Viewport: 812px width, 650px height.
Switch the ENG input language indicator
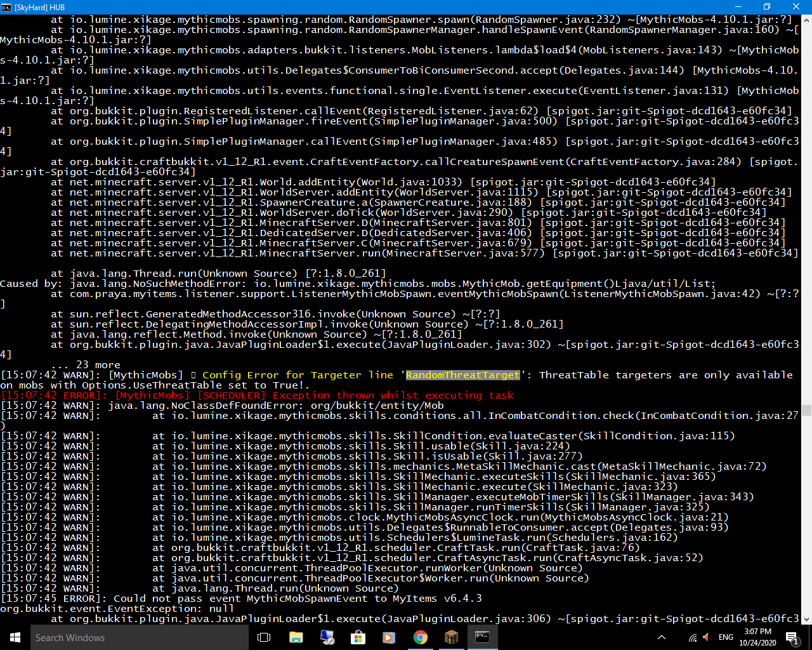[726, 637]
